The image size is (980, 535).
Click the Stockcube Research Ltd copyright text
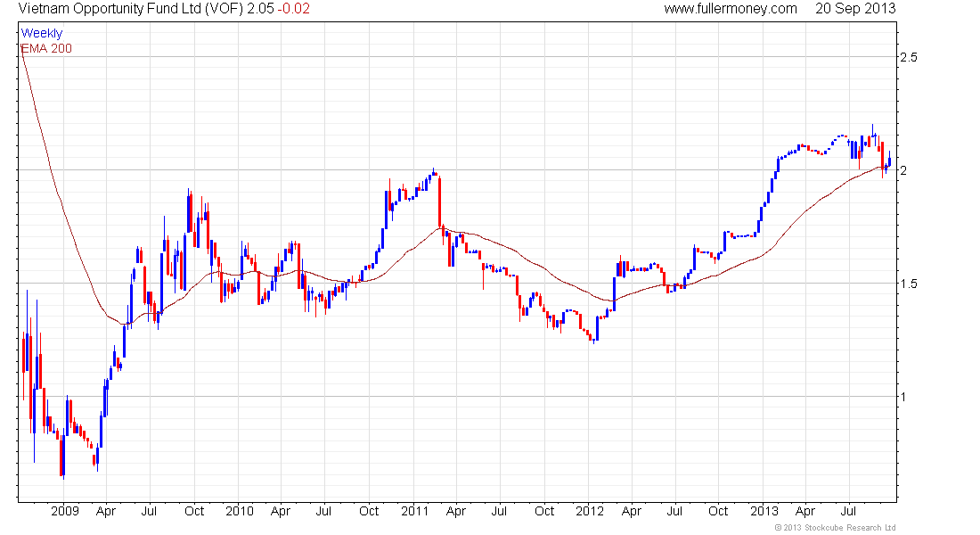[835, 528]
